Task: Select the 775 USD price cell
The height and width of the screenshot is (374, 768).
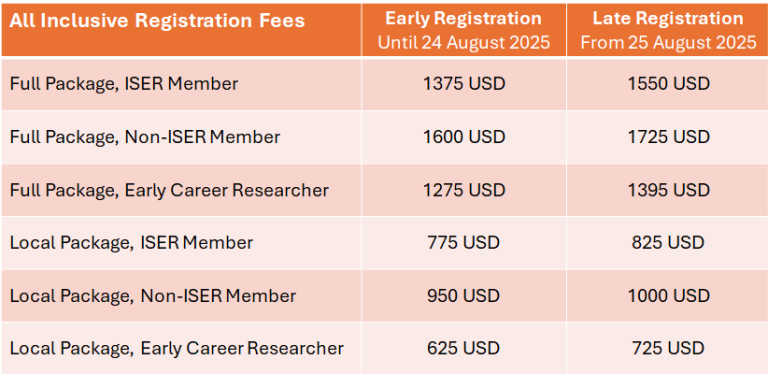Action: coord(463,242)
